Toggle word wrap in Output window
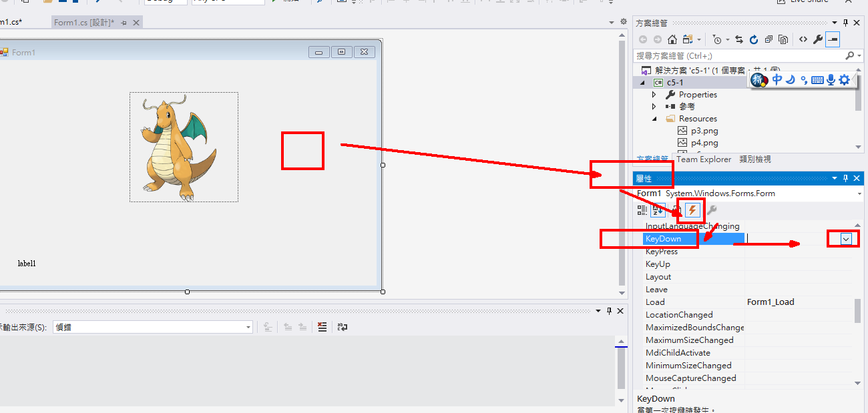 point(343,327)
